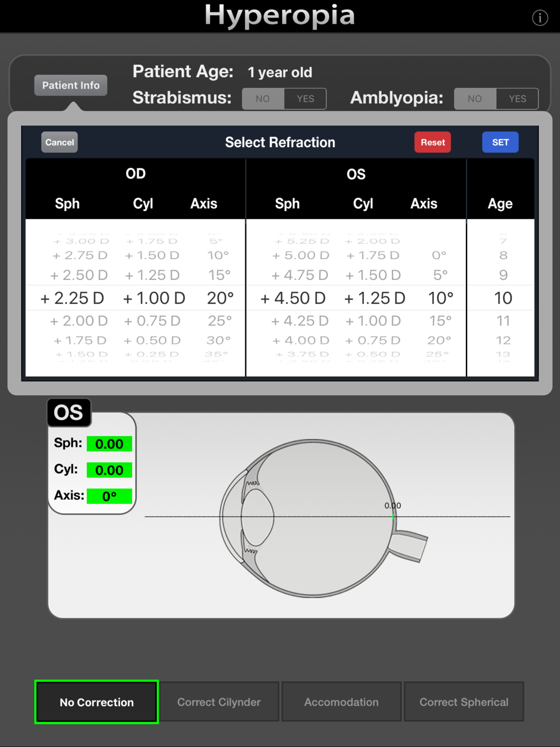This screenshot has height=747, width=560.
Task: Tap selected age value 10
Action: pyautogui.click(x=503, y=298)
